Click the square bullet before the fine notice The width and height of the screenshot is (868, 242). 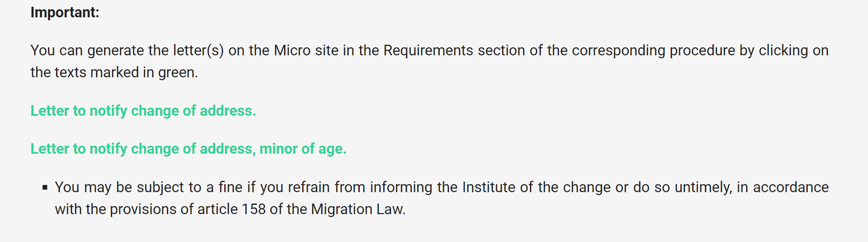pos(45,188)
